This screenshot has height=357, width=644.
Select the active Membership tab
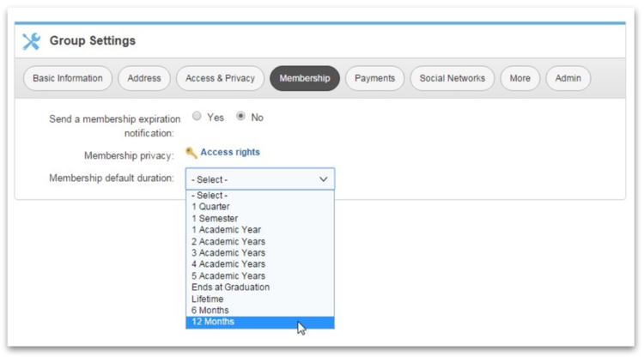(305, 78)
